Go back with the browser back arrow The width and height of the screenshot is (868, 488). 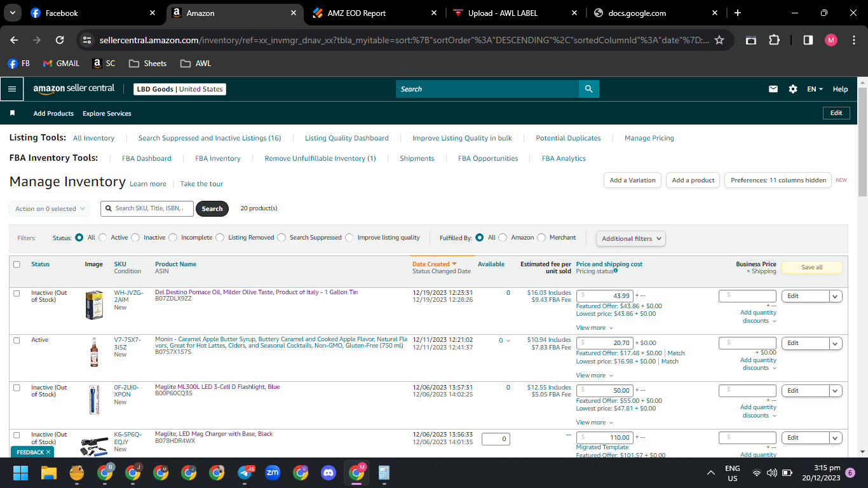pyautogui.click(x=14, y=40)
